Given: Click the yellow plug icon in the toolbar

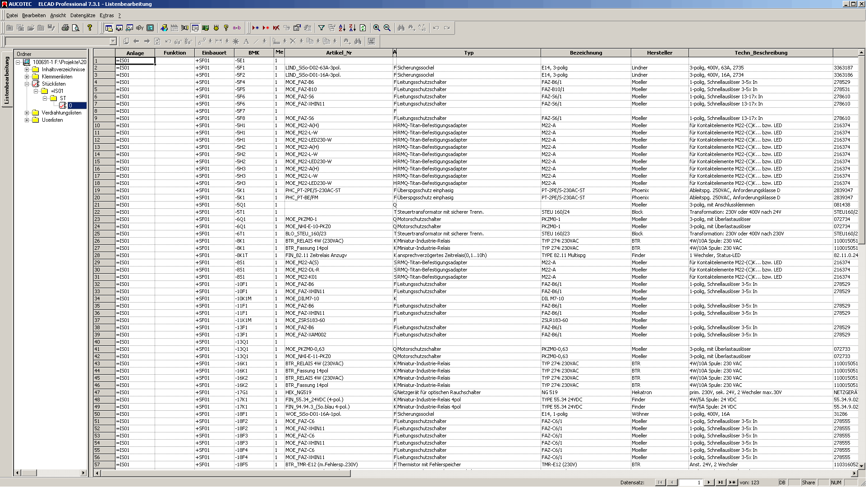Looking at the screenshot, I should [216, 28].
